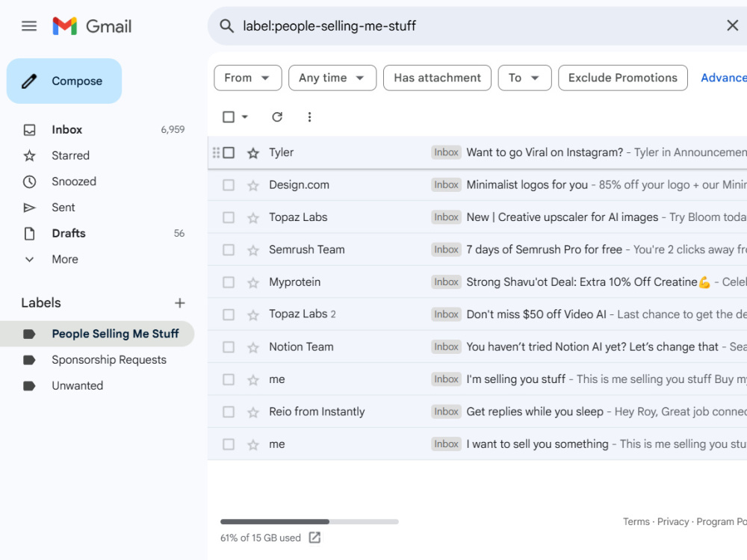
Task: Open the main menu hamburger icon
Action: 29,25
